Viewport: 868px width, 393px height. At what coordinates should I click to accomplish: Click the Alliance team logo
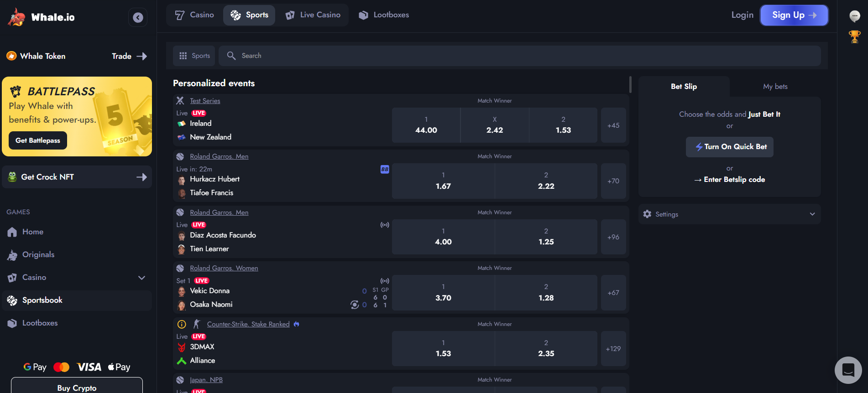pos(182,361)
